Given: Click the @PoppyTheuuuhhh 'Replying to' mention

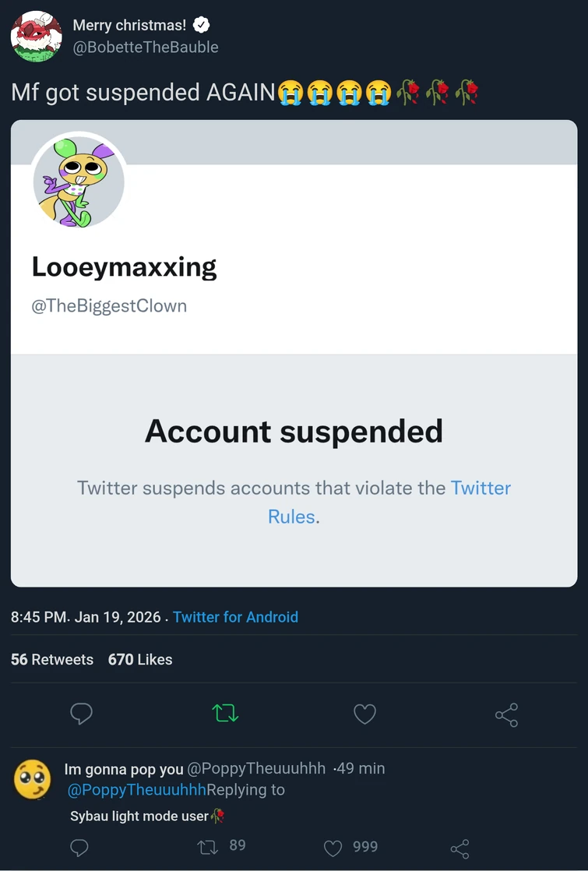Looking at the screenshot, I should [137, 790].
